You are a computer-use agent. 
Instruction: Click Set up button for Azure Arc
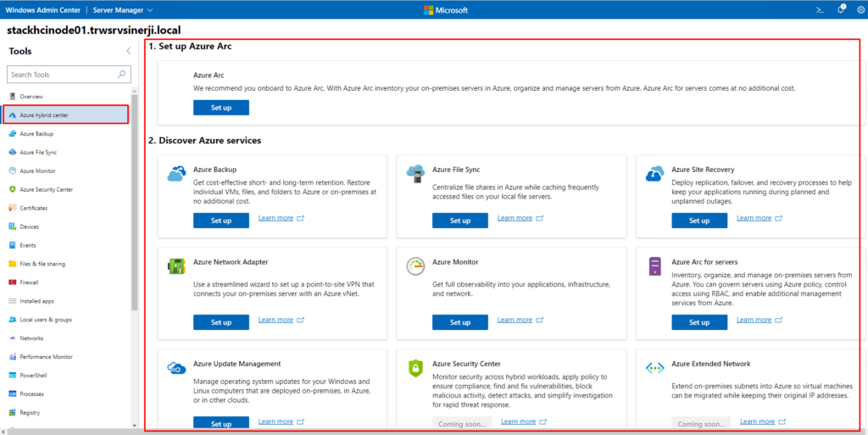coord(221,108)
